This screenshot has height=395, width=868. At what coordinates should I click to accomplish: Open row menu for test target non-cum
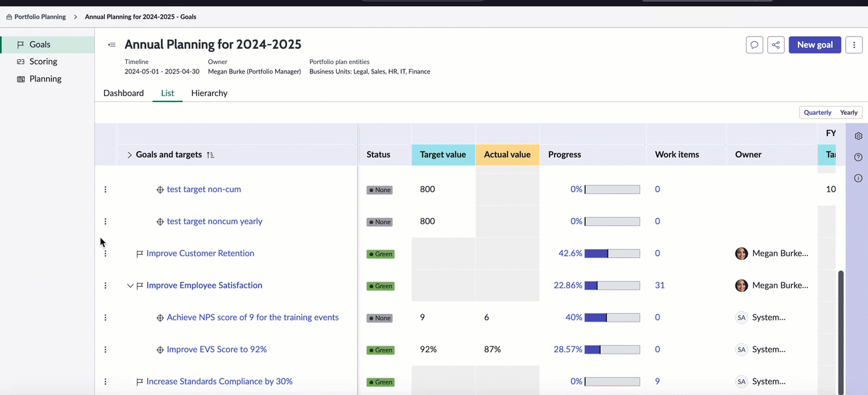click(105, 189)
